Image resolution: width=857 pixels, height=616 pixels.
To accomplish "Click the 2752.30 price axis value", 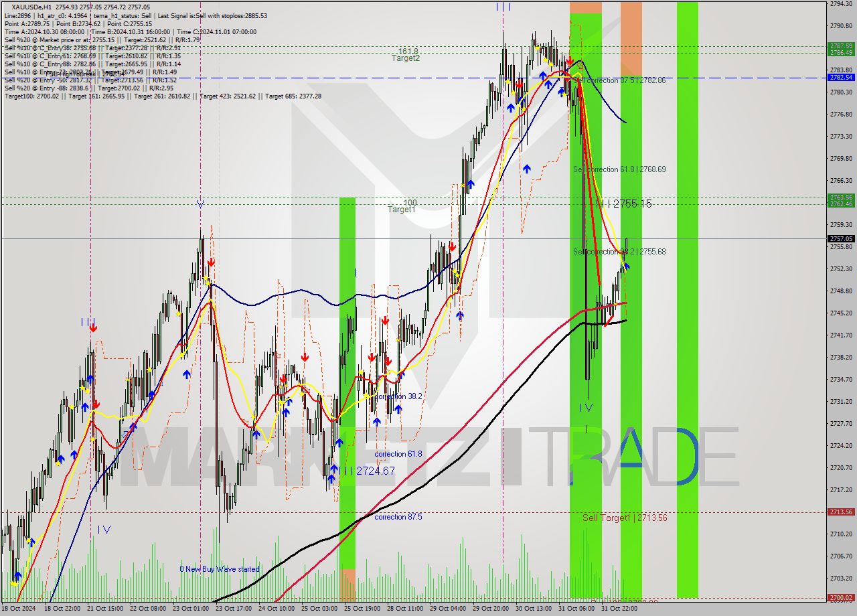I will 841,269.
